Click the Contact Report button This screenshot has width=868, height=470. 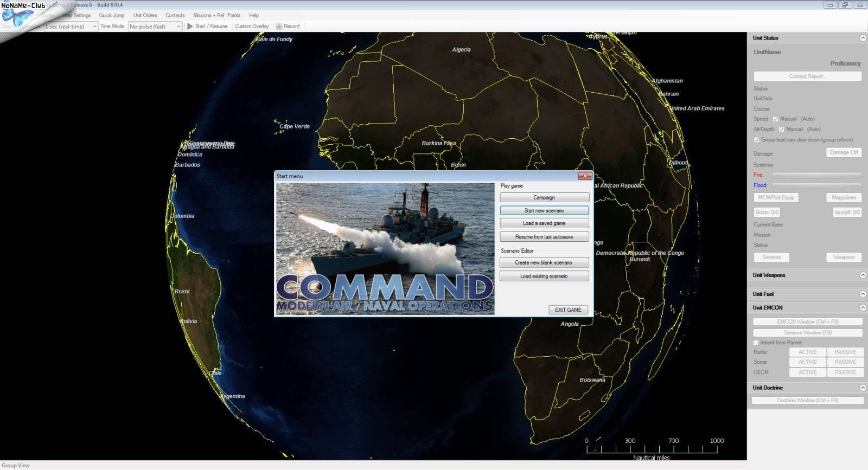tap(807, 76)
